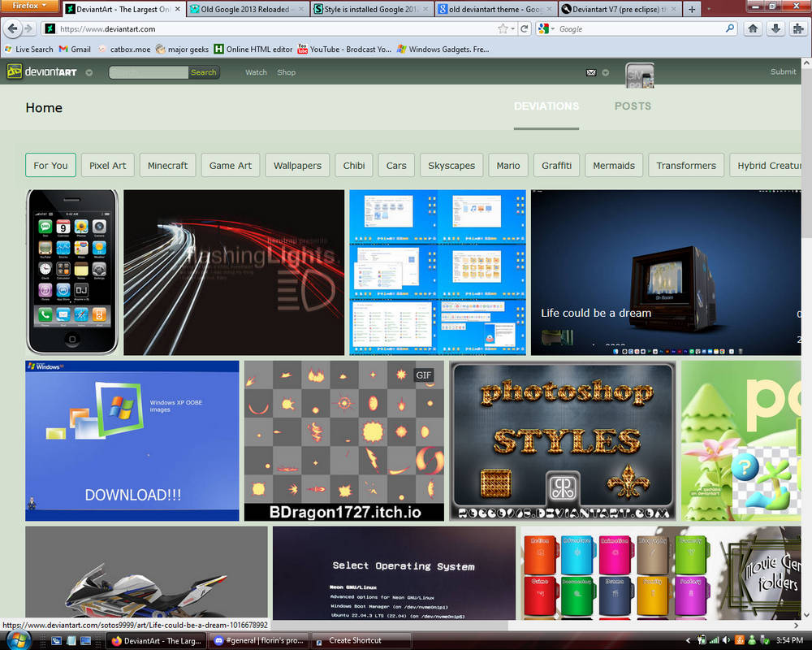Viewport: 812px width, 650px height.
Task: Click the DeviantArt logo
Action: click(42, 71)
